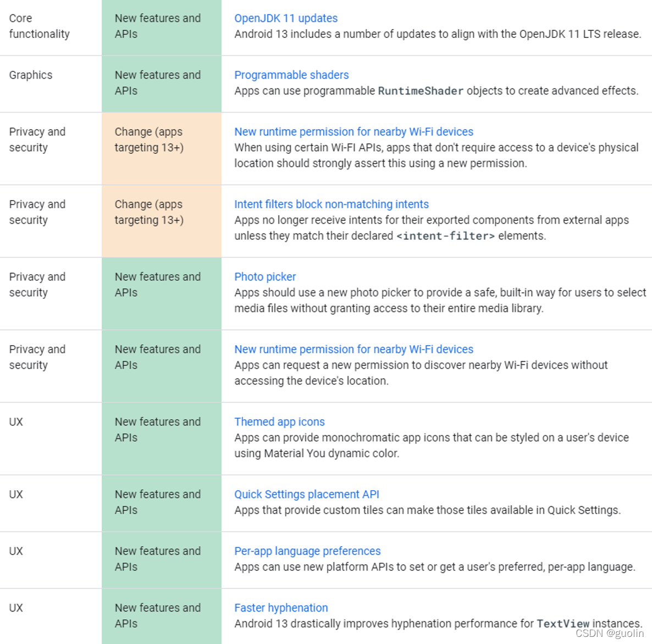
Task: Click the Material You dynamic color description
Action: pos(431,446)
